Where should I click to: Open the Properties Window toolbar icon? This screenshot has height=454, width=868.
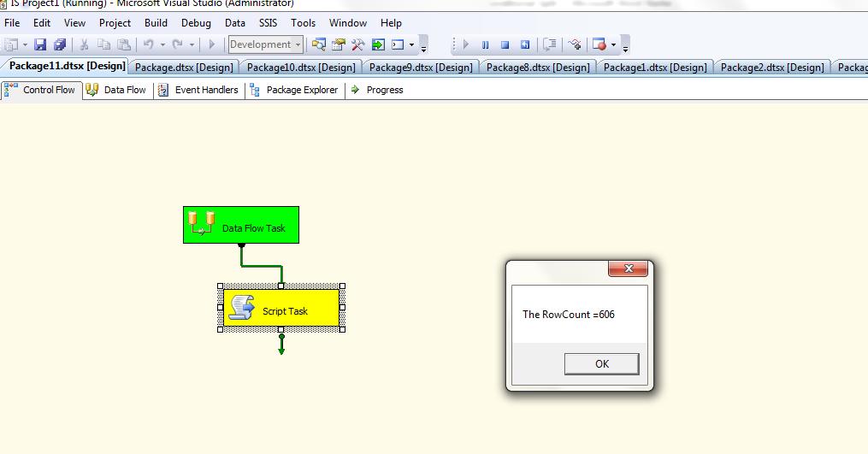[339, 44]
